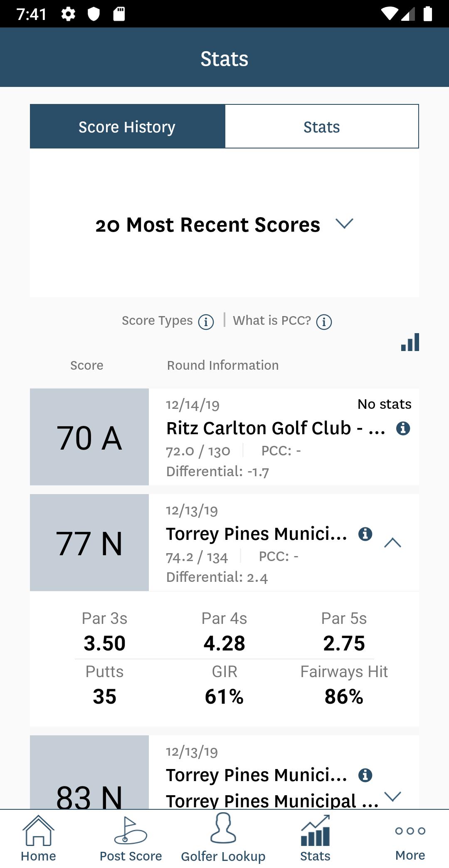Open the bar chart view icon
Screen dimensions: 449x868
410,342
